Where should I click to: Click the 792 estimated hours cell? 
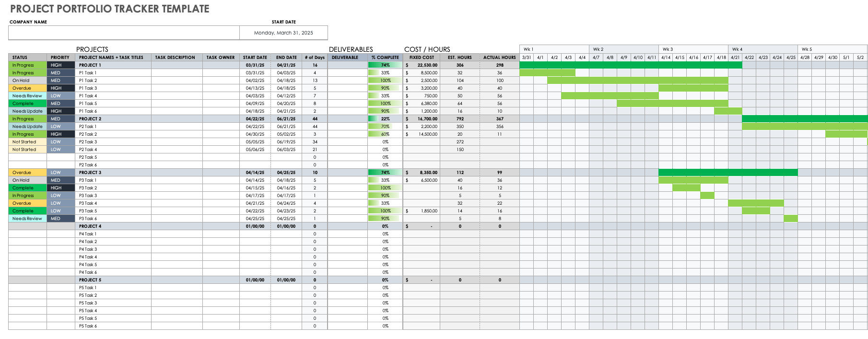click(460, 119)
